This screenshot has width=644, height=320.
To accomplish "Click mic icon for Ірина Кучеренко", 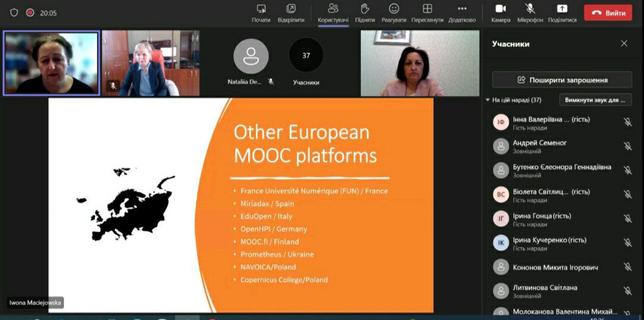I will tap(627, 243).
